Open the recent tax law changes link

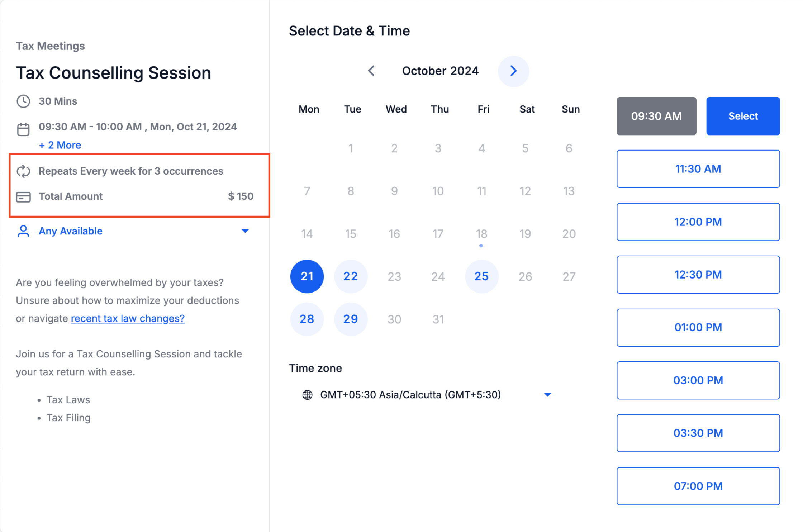[128, 318]
